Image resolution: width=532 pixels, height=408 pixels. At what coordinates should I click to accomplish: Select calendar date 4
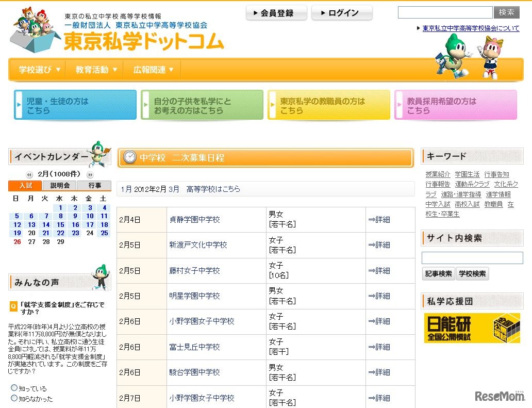click(x=105, y=208)
